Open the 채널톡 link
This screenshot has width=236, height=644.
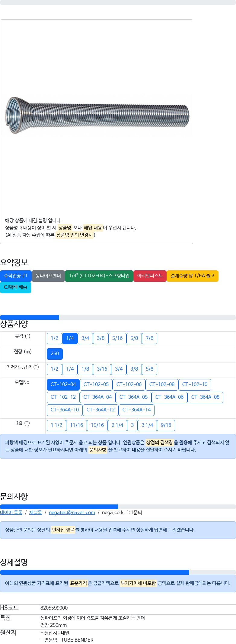coord(36,512)
